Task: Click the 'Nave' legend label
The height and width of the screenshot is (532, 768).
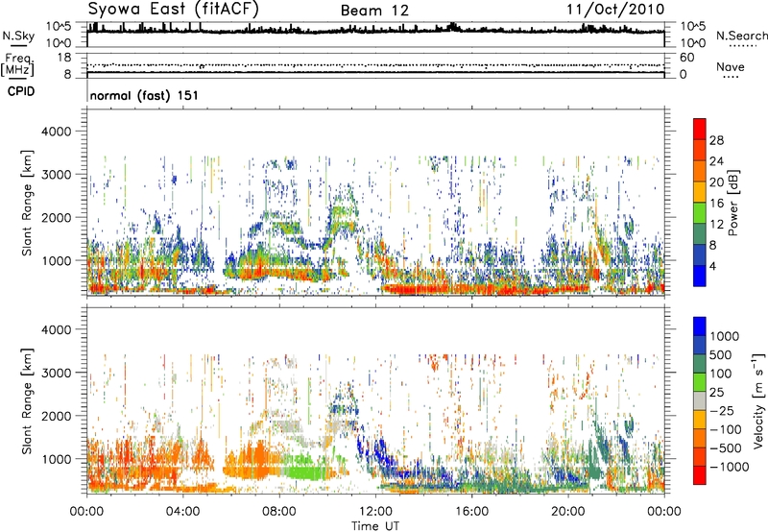Action: (730, 66)
